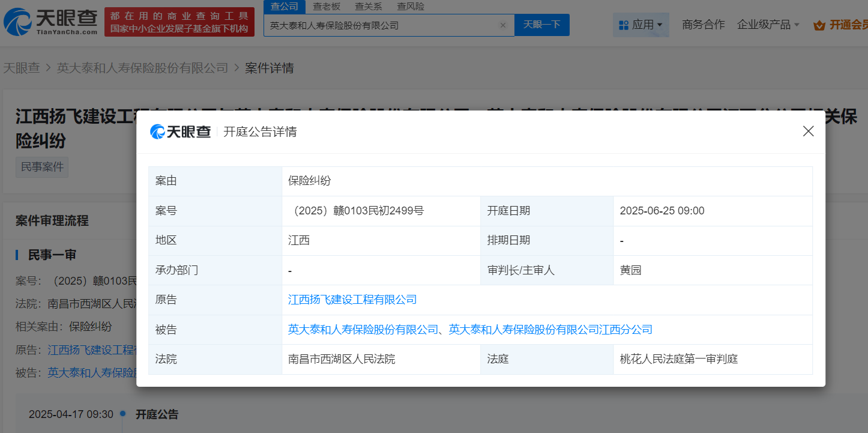Click the red 都在用的商业查询工具 banner
Image resolution: width=868 pixels, height=433 pixels.
179,22
